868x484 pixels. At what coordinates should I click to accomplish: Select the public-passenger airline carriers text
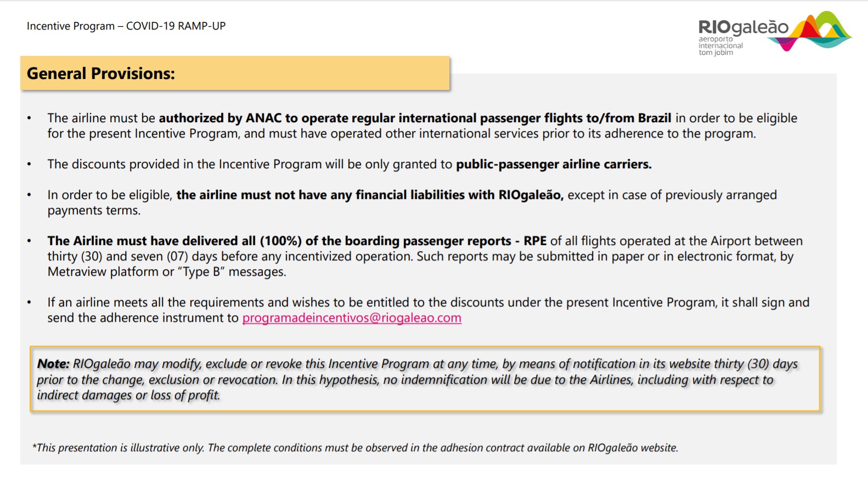pyautogui.click(x=554, y=164)
